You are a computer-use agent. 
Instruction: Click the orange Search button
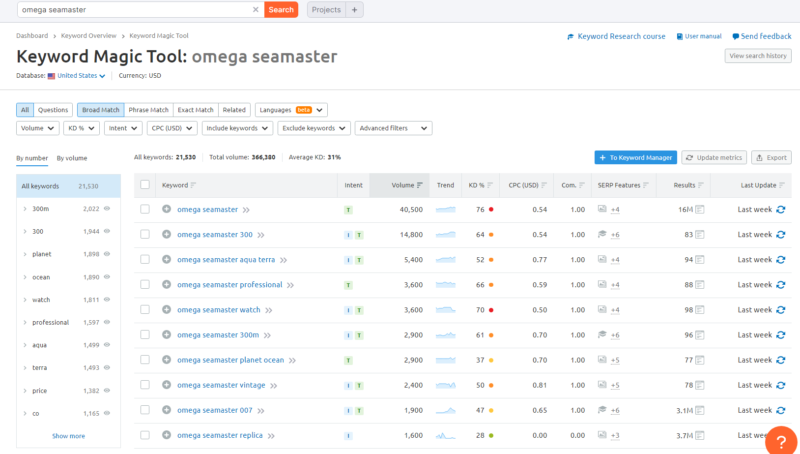coord(281,10)
